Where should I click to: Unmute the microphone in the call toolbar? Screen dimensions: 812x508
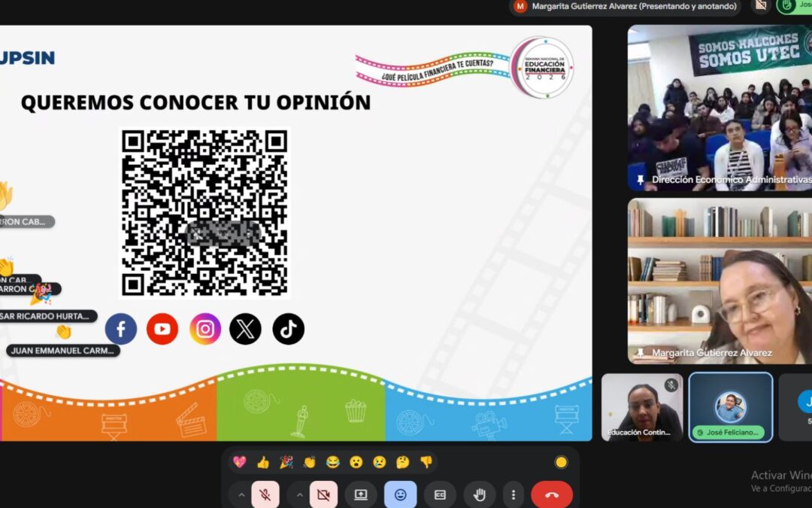pyautogui.click(x=265, y=494)
